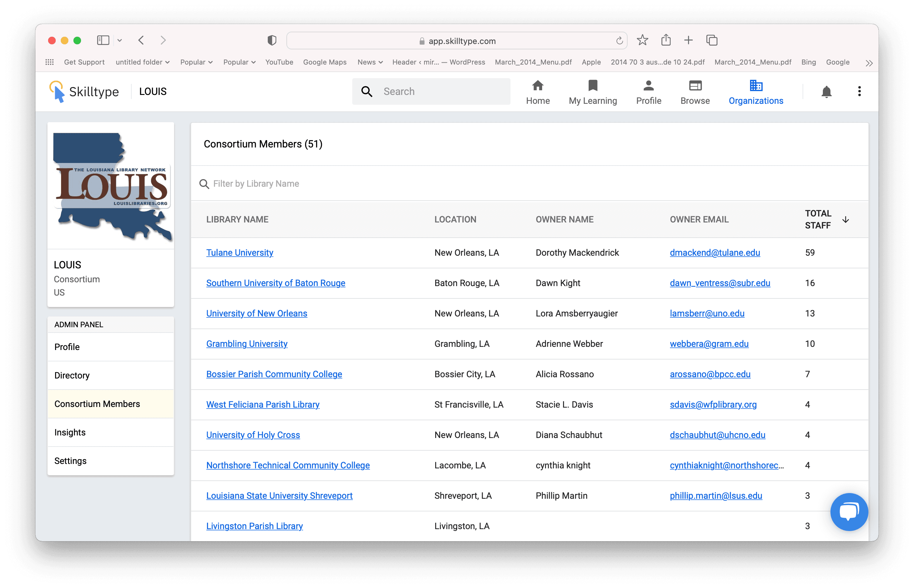This screenshot has width=914, height=588.
Task: Click the webbera@gram.edu email link
Action: pyautogui.click(x=709, y=344)
